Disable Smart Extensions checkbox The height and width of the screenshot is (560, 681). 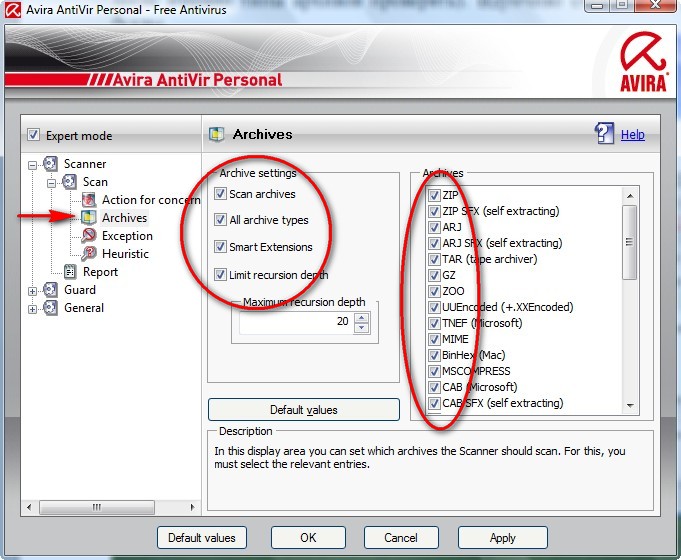click(x=220, y=247)
